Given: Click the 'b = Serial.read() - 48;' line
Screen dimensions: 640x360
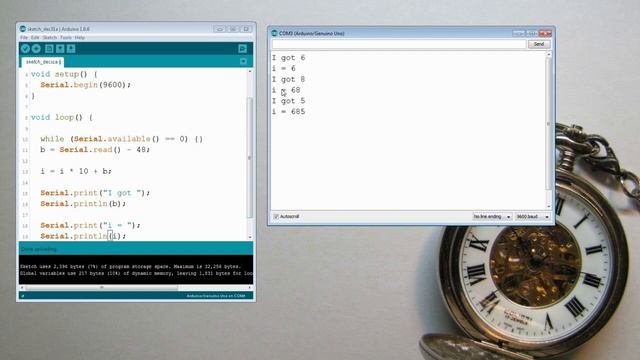Looking at the screenshot, I should point(95,149).
